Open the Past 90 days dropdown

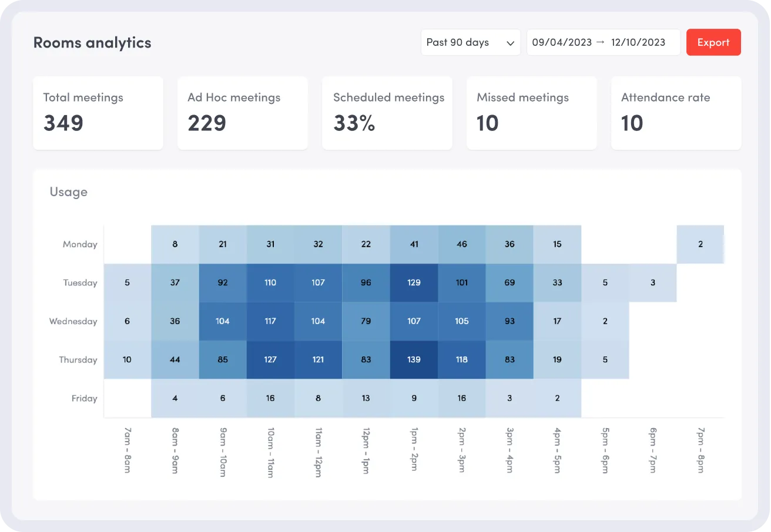pos(470,42)
